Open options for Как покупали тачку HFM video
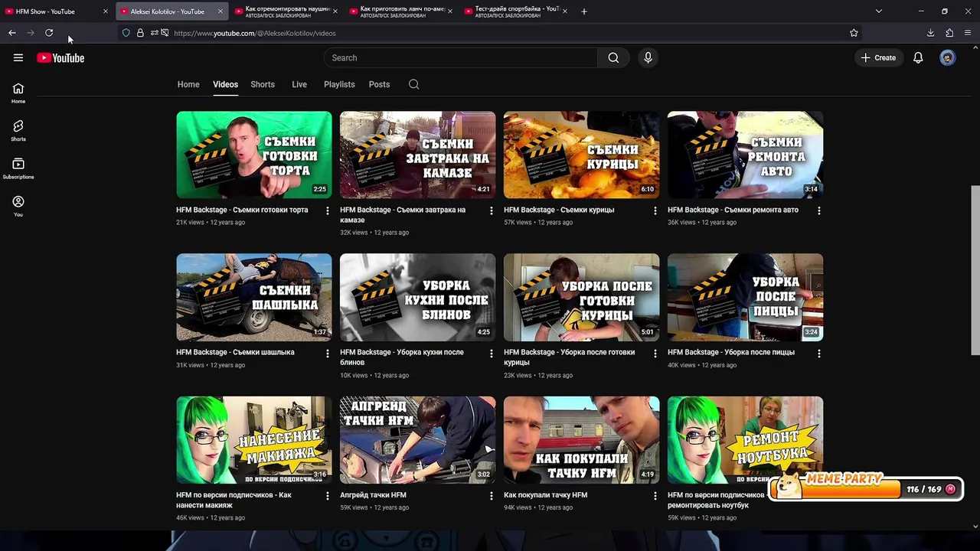The height and width of the screenshot is (551, 980). pyautogui.click(x=655, y=496)
